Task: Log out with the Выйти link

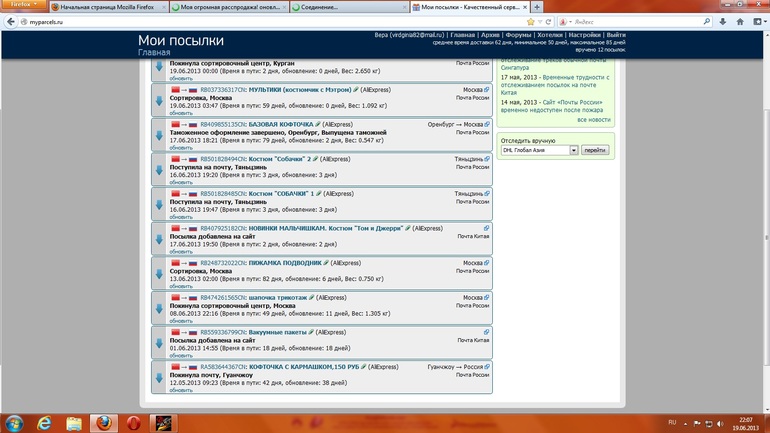Action: pos(616,35)
